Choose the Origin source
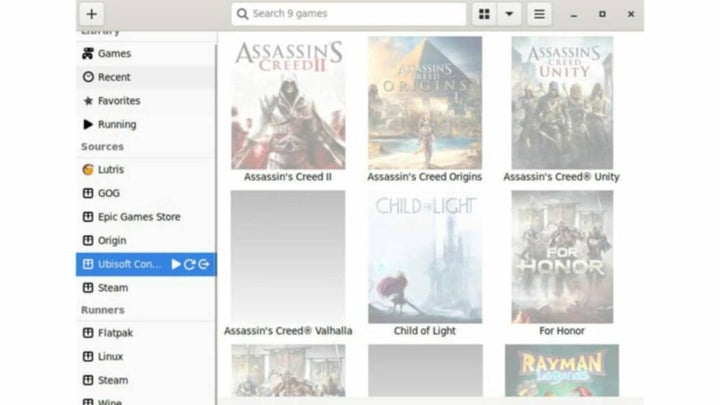The image size is (720, 405). click(x=112, y=241)
